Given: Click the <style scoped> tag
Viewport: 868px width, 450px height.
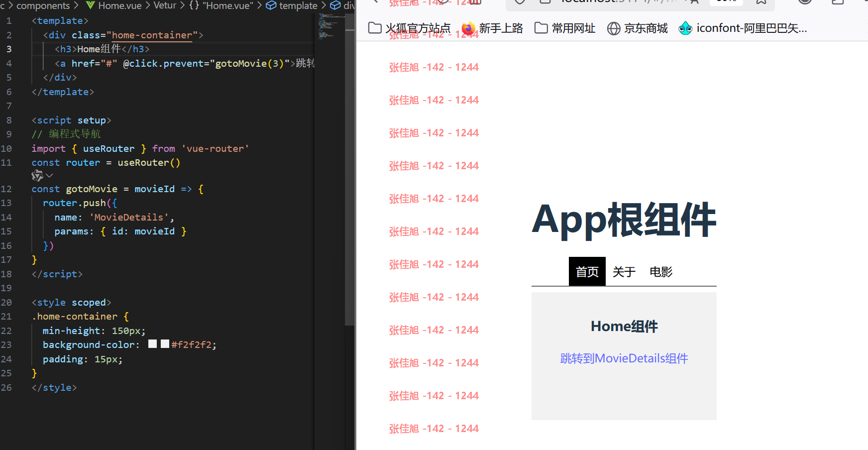Looking at the screenshot, I should [x=72, y=303].
